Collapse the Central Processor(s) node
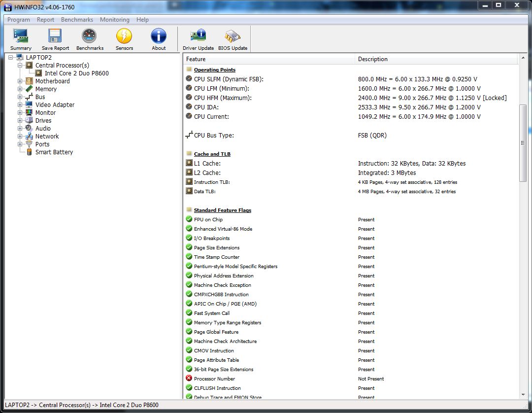532x413 pixels. point(20,66)
